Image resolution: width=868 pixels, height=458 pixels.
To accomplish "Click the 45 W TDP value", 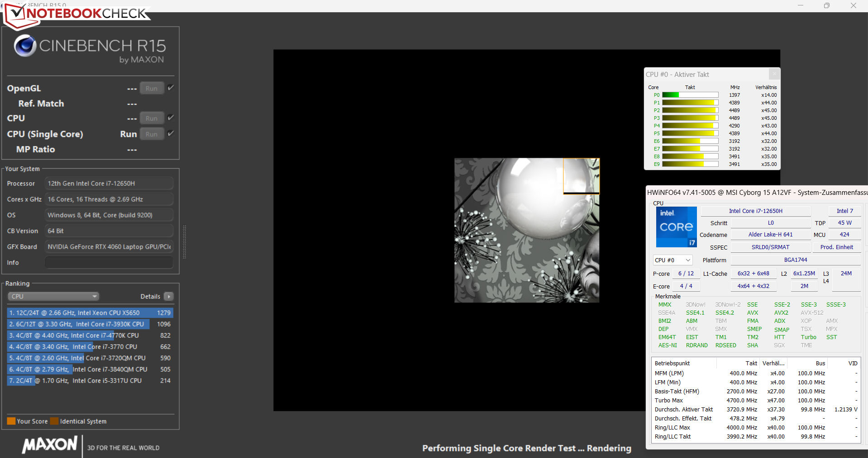I will pyautogui.click(x=844, y=223).
